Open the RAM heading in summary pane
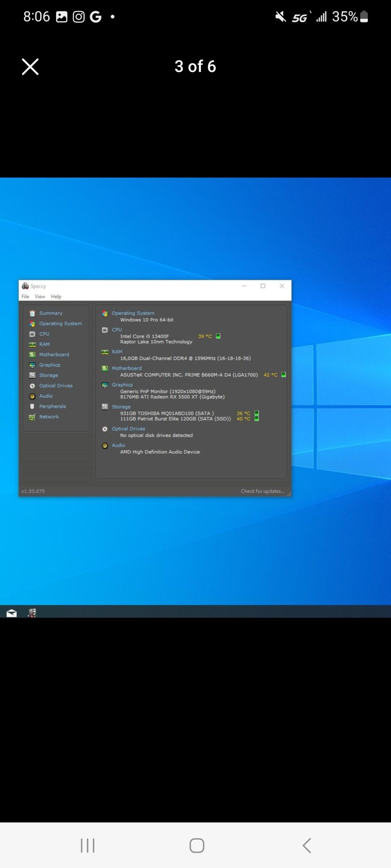 pos(117,351)
